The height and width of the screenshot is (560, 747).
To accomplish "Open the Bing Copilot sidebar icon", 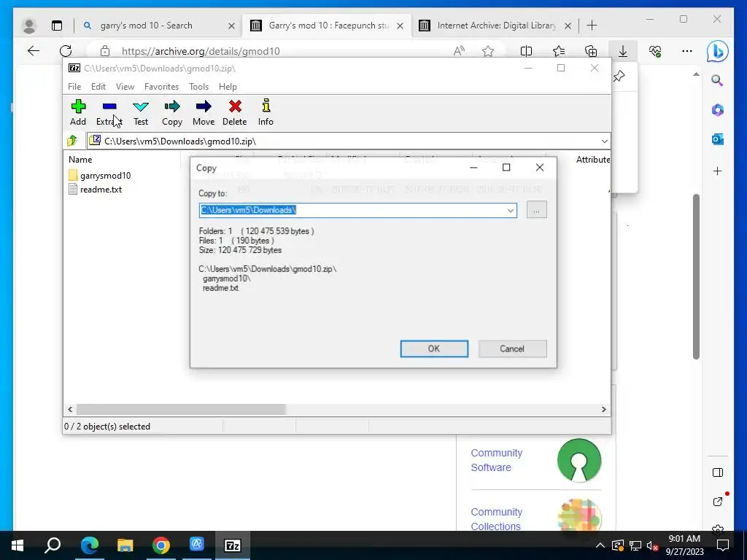I will tap(718, 52).
